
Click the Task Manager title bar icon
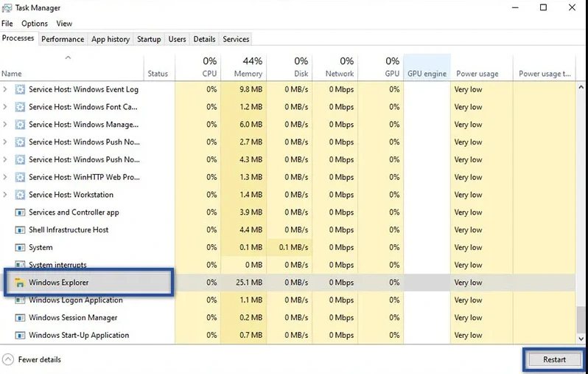coord(7,8)
